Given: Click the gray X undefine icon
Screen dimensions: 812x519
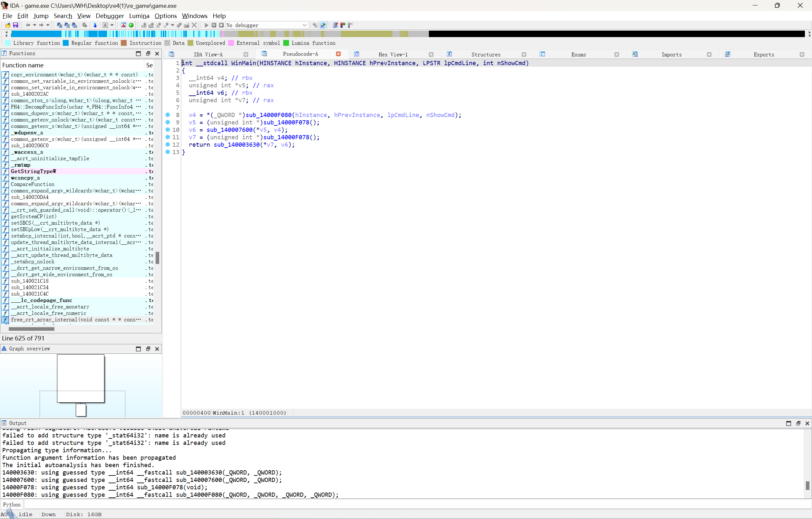Looking at the screenshot, I should (x=194, y=25).
